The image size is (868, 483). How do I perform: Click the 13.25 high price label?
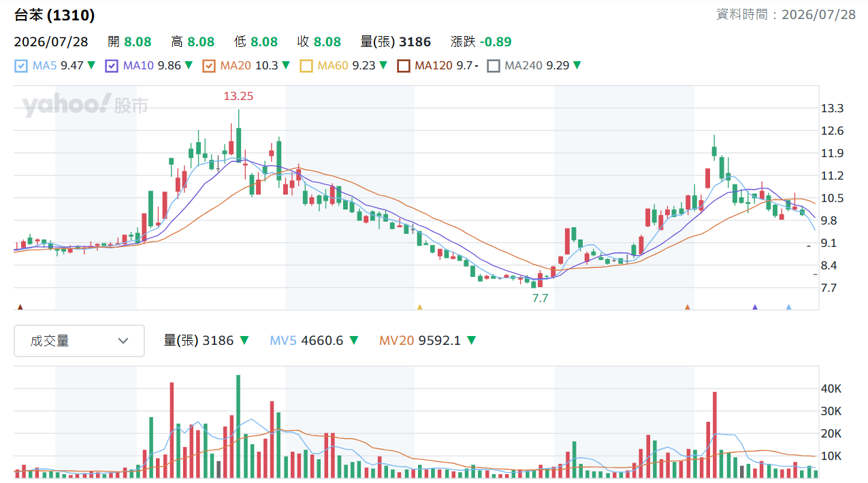(x=238, y=97)
